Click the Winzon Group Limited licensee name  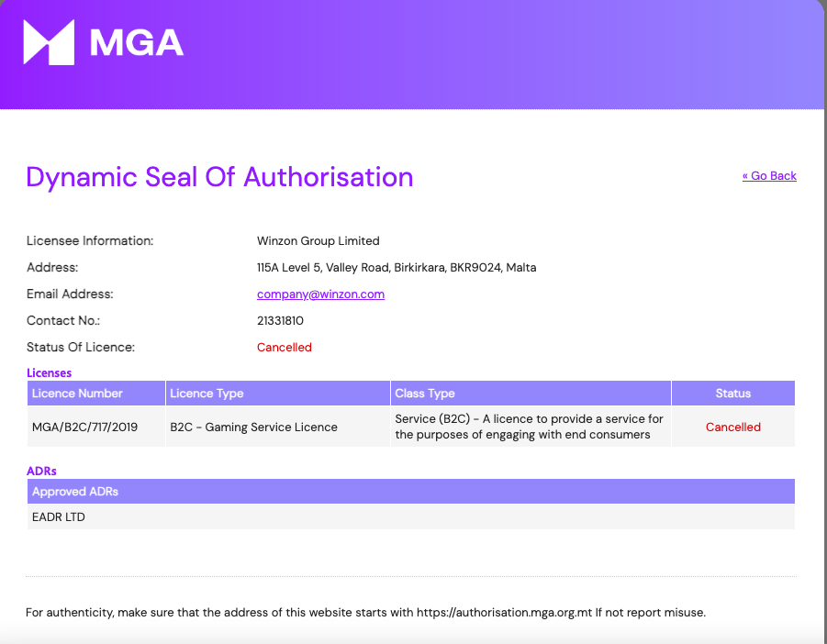[318, 241]
